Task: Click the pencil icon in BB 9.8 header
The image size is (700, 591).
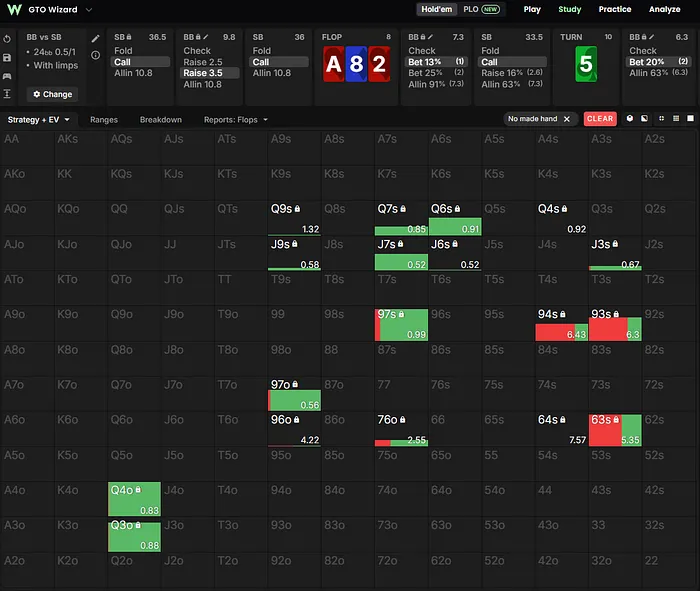Action: click(206, 37)
